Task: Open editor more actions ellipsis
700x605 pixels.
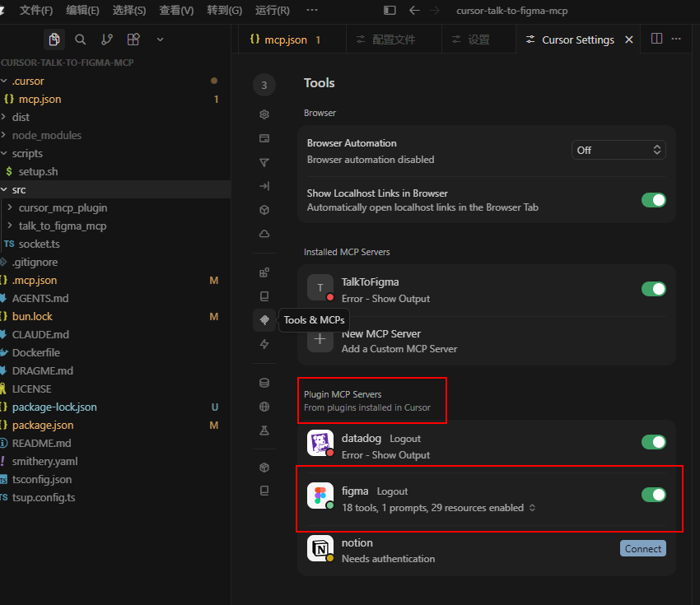Action: pos(676,39)
